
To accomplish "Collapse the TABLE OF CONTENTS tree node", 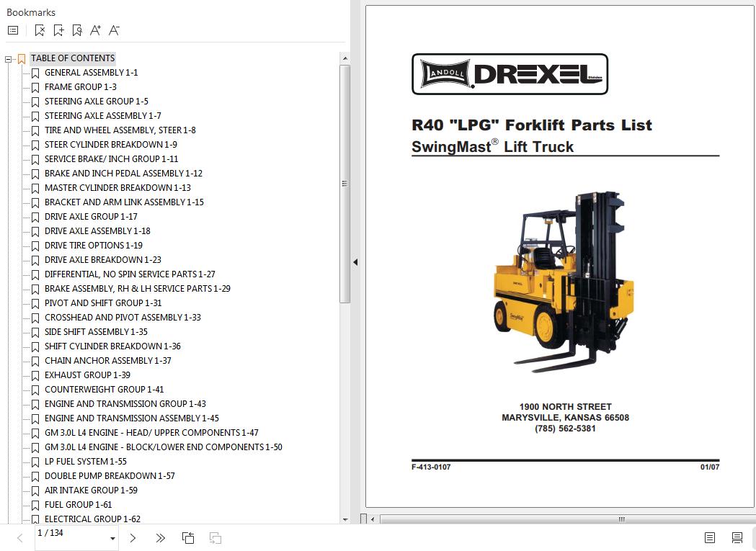I will (8, 59).
